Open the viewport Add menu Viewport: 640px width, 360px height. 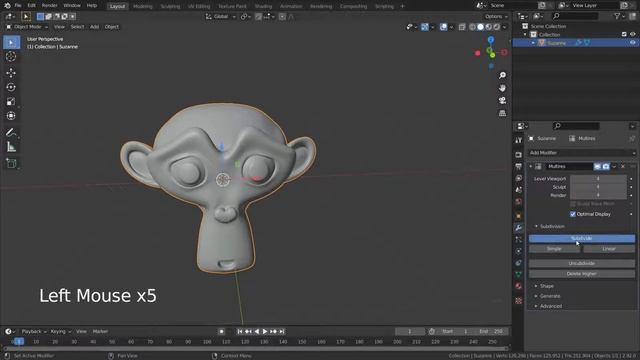click(94, 27)
